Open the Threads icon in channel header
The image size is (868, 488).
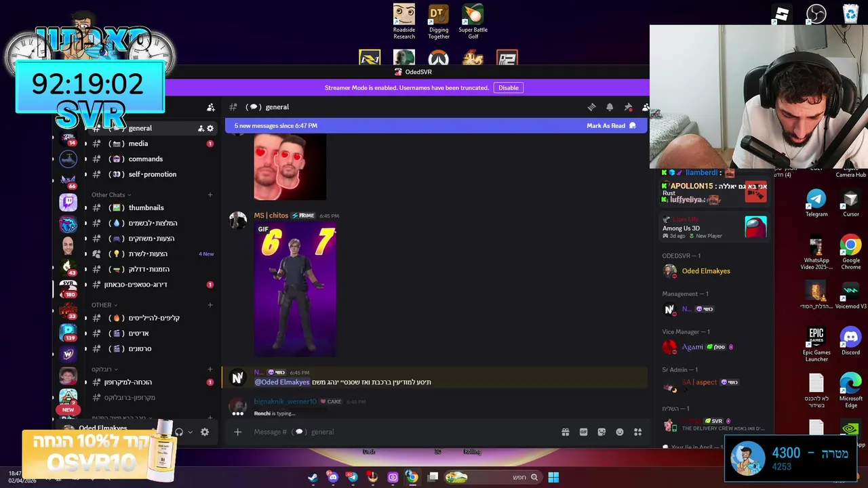591,107
